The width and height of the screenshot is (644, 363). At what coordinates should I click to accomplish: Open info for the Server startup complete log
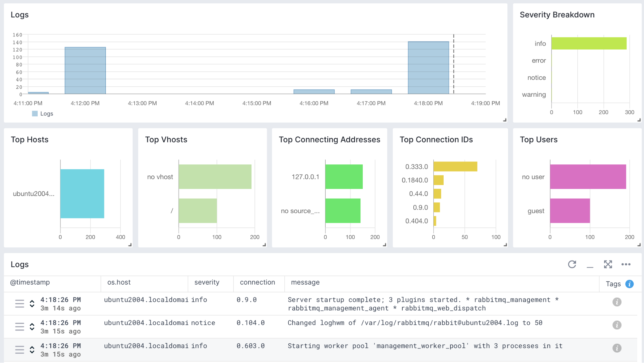(617, 302)
